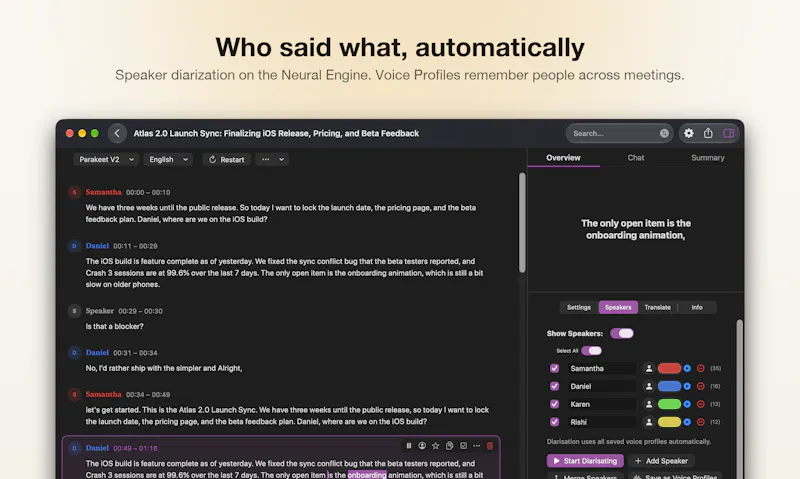Pause playback in highlighted Daniel segment
The width and height of the screenshot is (800, 479).
(409, 446)
